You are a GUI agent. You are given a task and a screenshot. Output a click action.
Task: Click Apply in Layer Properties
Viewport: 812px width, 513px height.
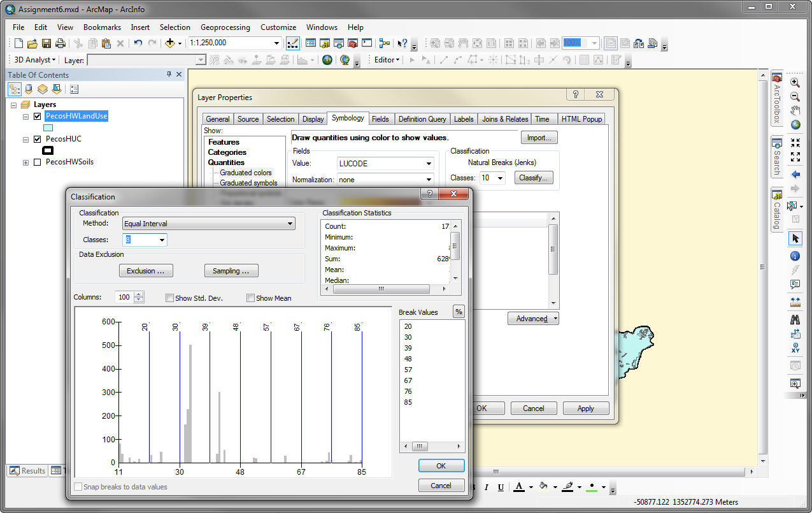click(585, 408)
